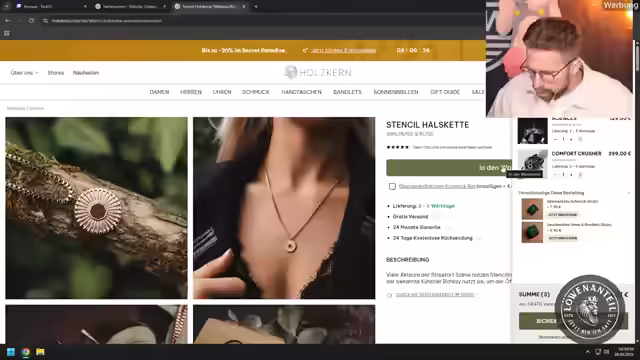Open the UHREN menu
Image resolution: width=640 pixels, height=360 pixels.
pyautogui.click(x=222, y=92)
